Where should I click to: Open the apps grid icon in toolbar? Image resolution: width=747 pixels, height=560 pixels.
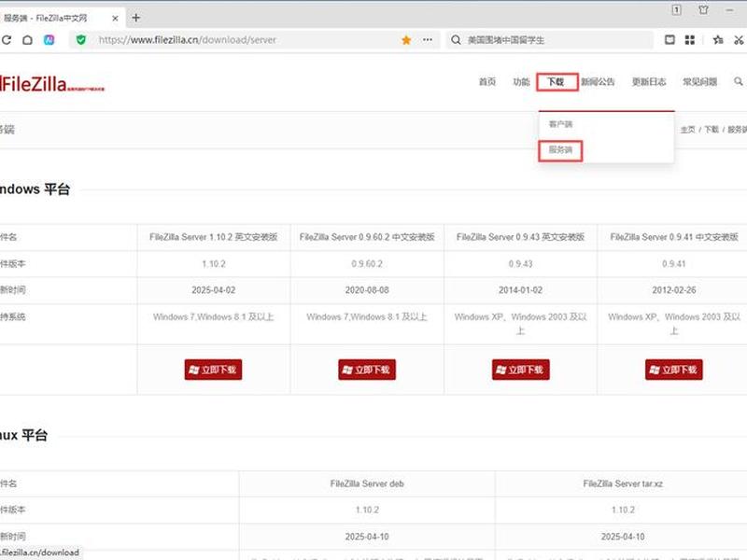690,40
